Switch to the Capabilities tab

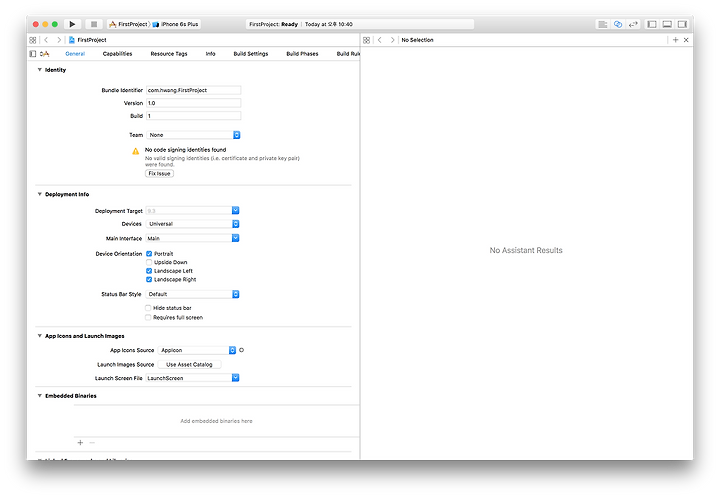click(x=118, y=54)
